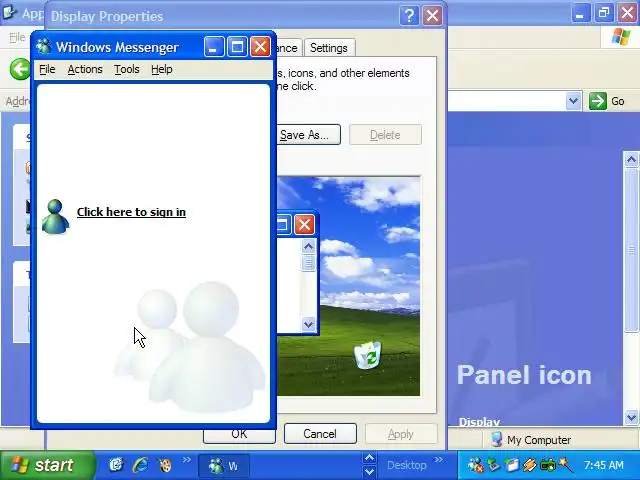The image size is (640, 480).
Task: Click the taskbar scroll up arrow
Action: 369,458
